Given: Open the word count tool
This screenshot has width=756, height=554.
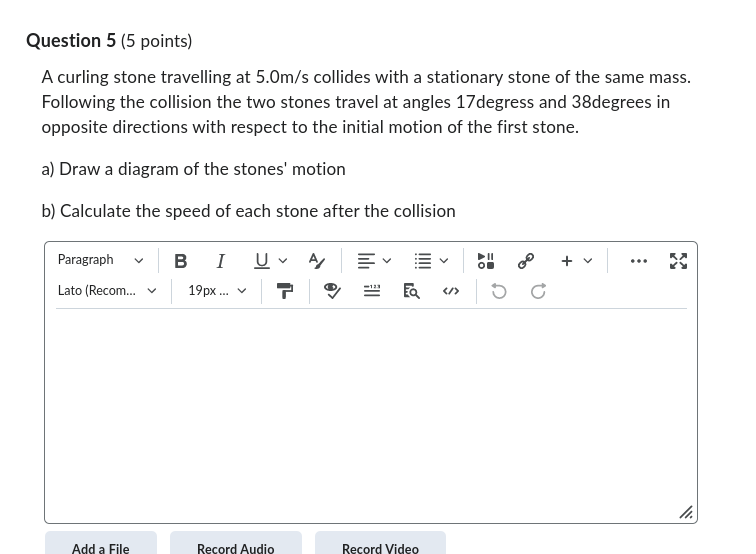Looking at the screenshot, I should (x=372, y=291).
